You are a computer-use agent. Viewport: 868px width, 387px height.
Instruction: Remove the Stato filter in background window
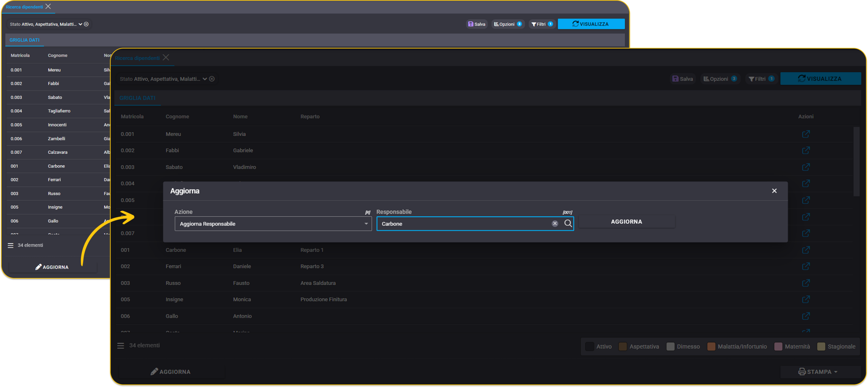tap(86, 24)
